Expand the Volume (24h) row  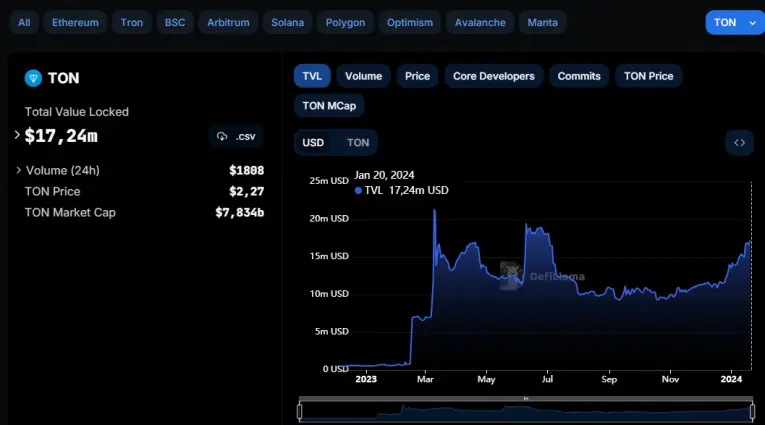[19, 170]
